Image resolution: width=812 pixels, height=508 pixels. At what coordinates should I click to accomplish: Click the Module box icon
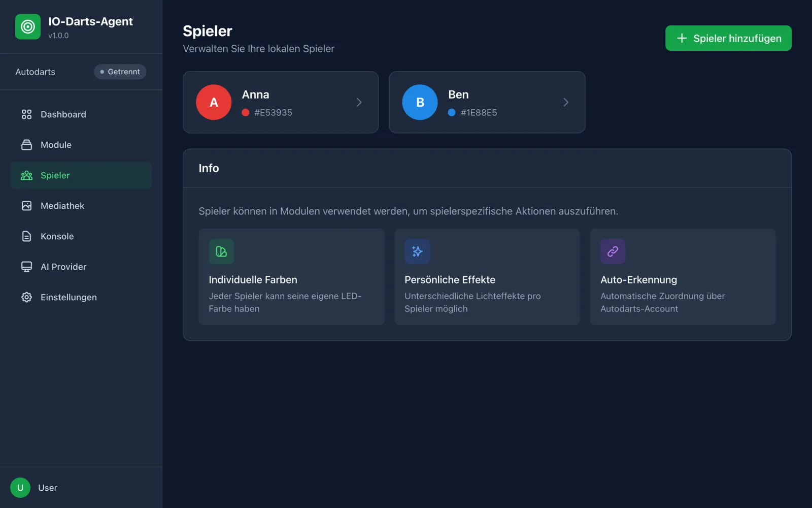[26, 145]
